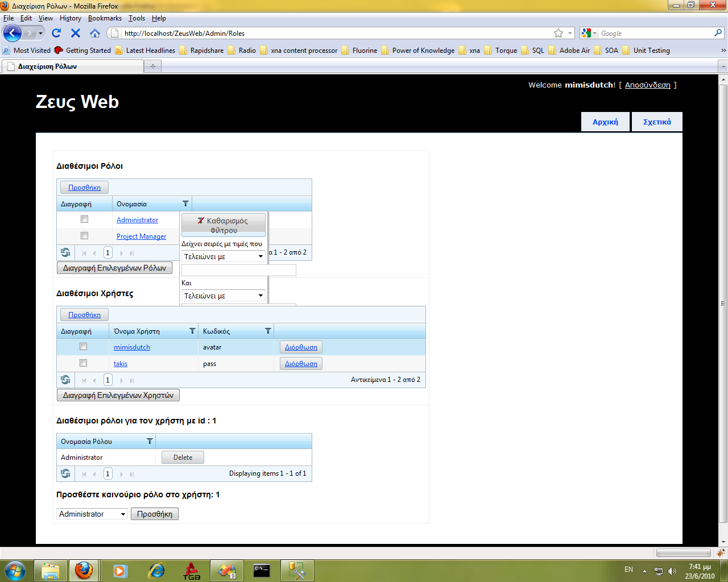
Task: Open the File menu
Action: pyautogui.click(x=9, y=18)
